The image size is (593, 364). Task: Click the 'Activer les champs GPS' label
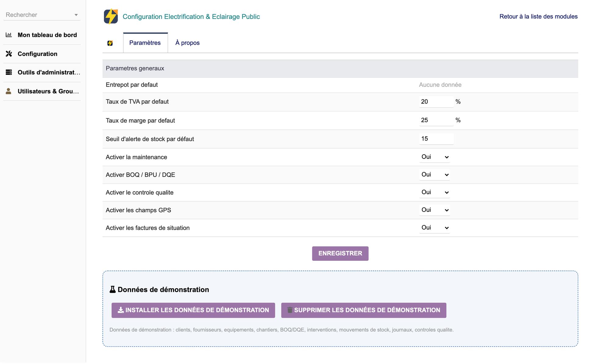138,210
